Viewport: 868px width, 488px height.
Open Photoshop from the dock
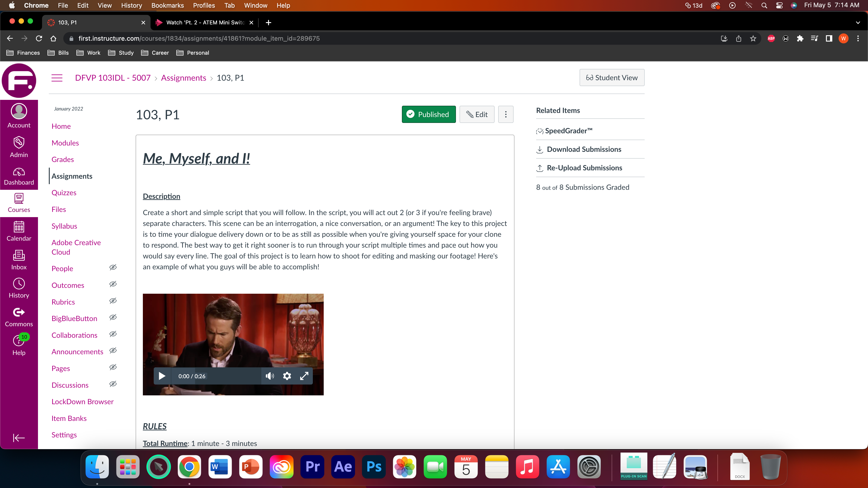[x=374, y=467]
